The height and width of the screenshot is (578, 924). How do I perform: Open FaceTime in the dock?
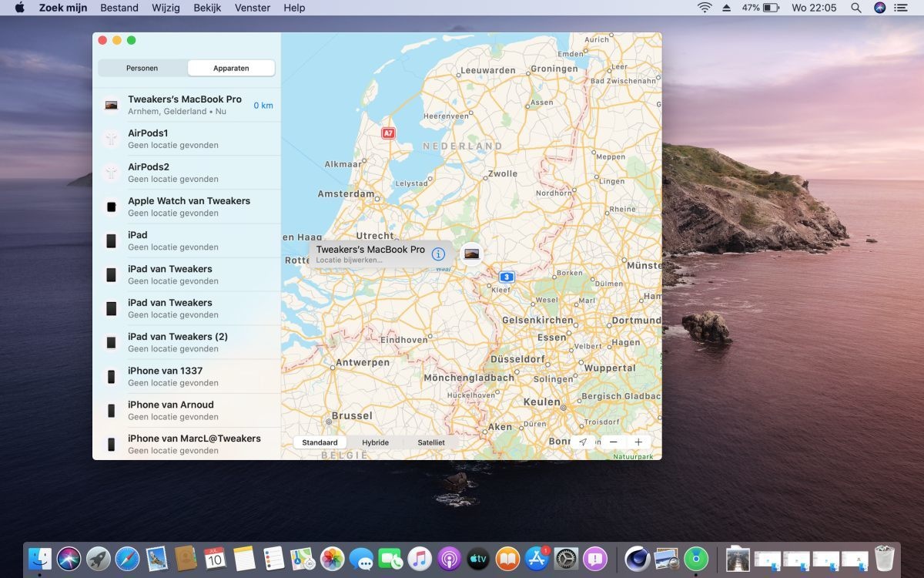pos(390,559)
